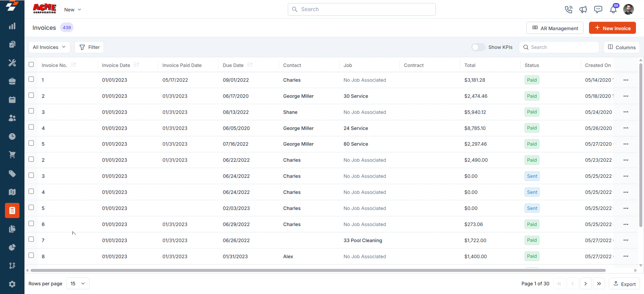Click the Contract column header
The width and height of the screenshot is (644, 294).
[414, 65]
